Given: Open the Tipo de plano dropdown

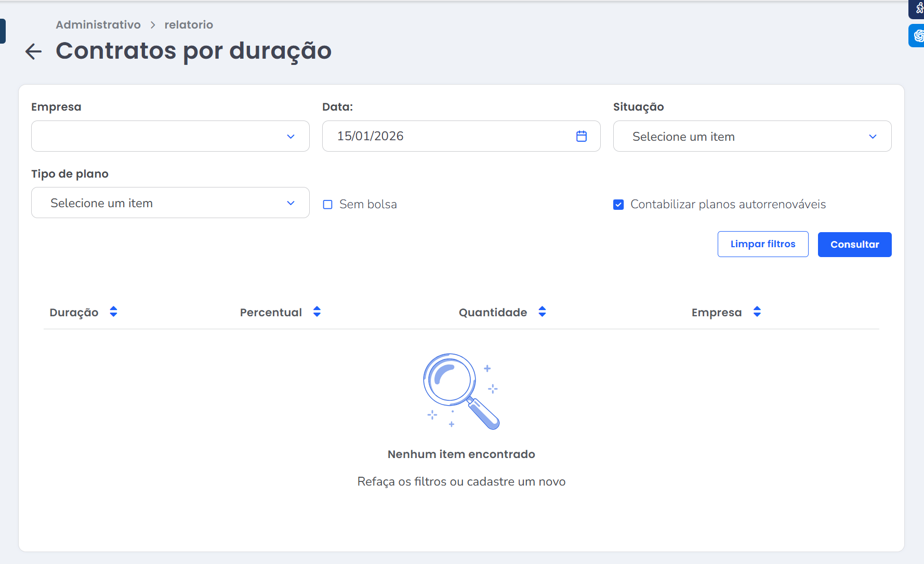Looking at the screenshot, I should [x=170, y=203].
